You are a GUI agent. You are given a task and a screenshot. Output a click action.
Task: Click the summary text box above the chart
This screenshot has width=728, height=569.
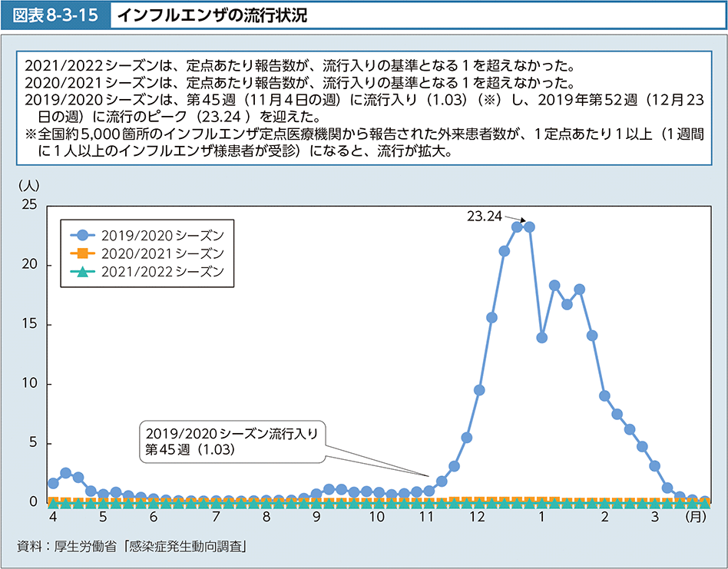pos(363,107)
